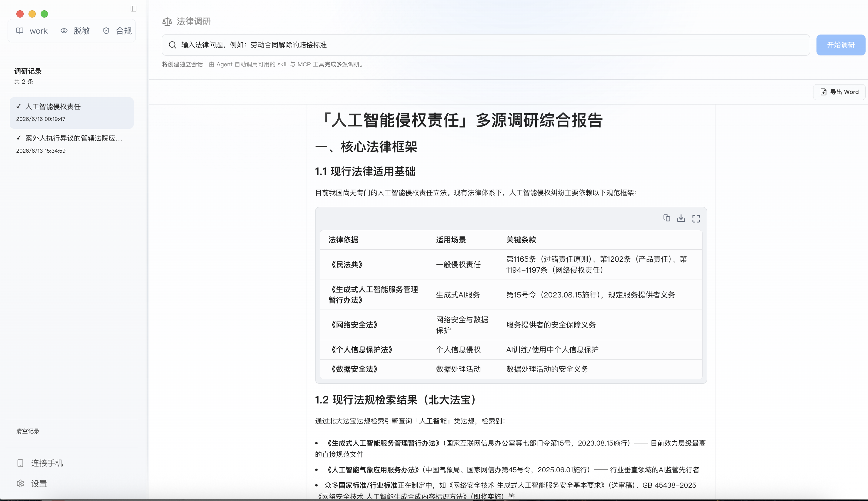Click the search magnifier icon
The image size is (868, 501).
[x=172, y=45]
